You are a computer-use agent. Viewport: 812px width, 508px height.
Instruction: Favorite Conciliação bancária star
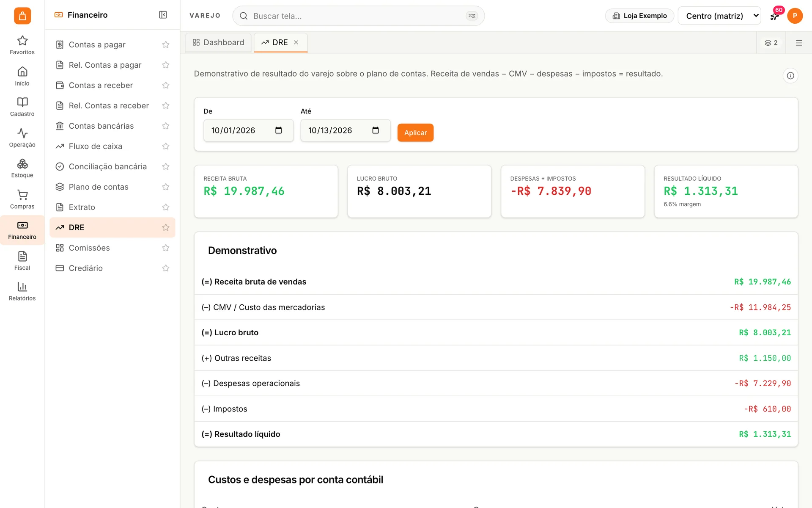tap(166, 166)
